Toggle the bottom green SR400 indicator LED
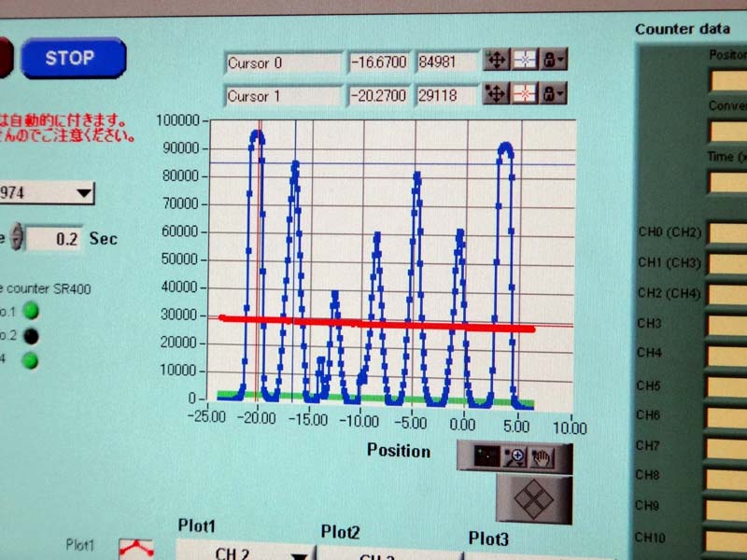 coord(31,361)
